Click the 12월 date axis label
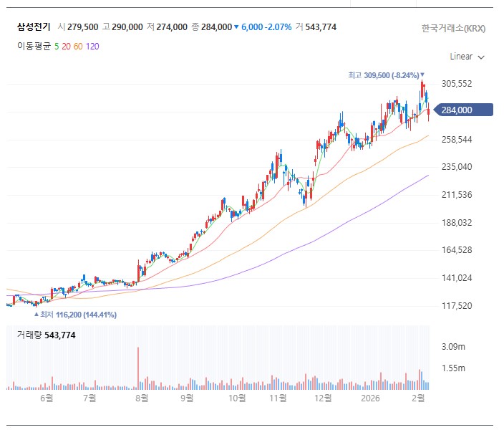The height and width of the screenshot is (430, 504). pyautogui.click(x=323, y=398)
